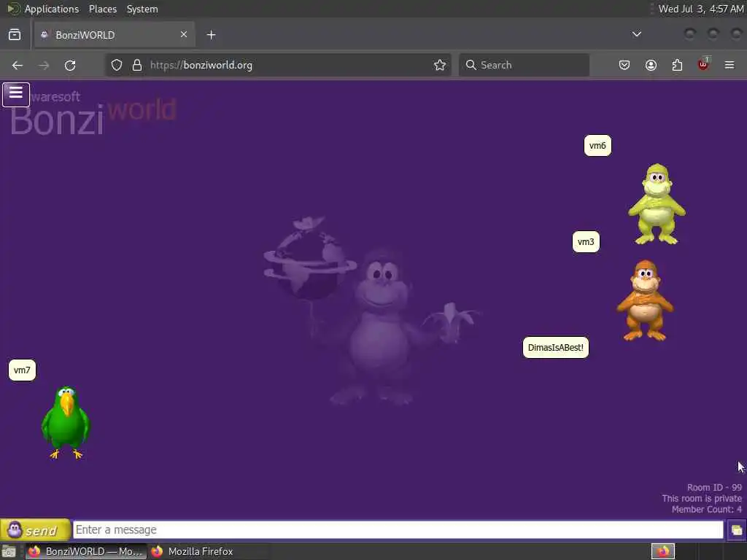The height and width of the screenshot is (560, 747).
Task: Click the icon right of message box
Action: click(x=736, y=530)
